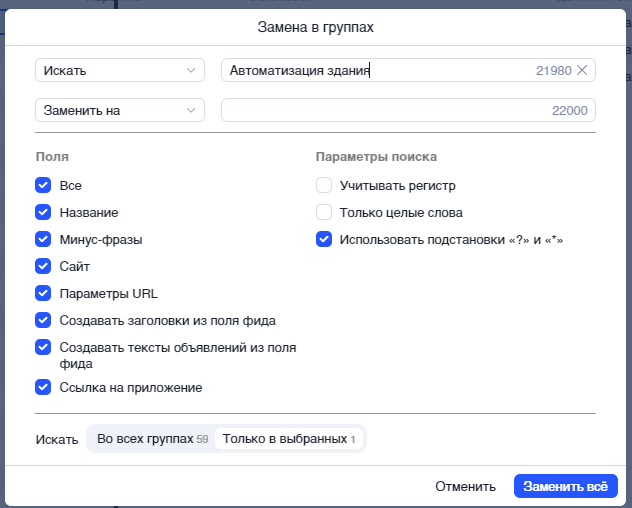Viewport: 632px width, 508px height.
Task: Enable the Учитывать регистр option
Action: coord(324,186)
